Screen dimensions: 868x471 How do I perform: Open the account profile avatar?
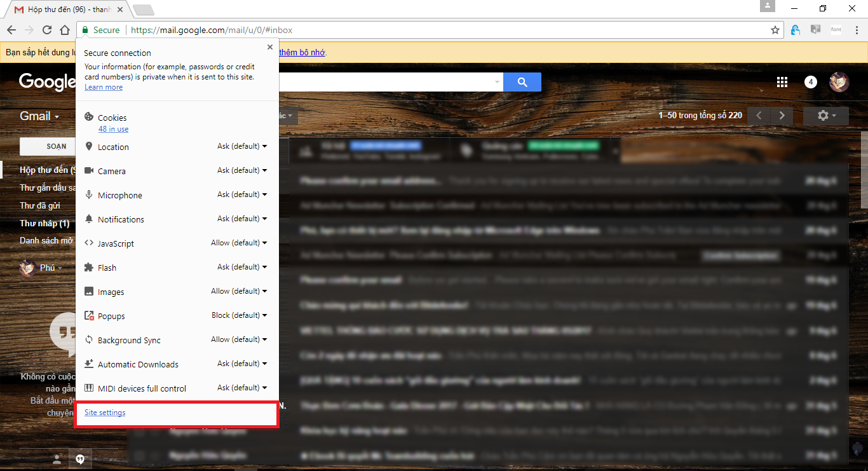839,82
